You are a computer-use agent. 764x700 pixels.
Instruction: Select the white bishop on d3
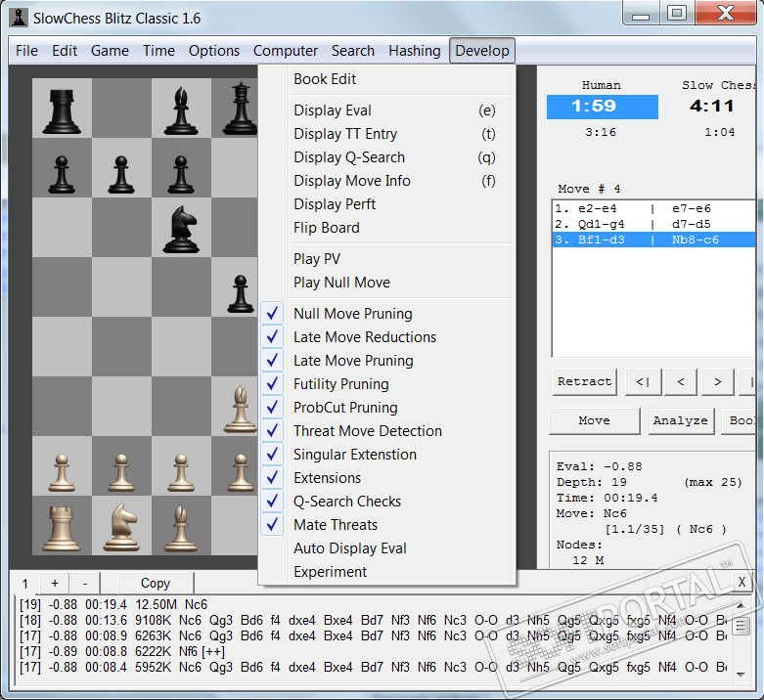(241, 409)
